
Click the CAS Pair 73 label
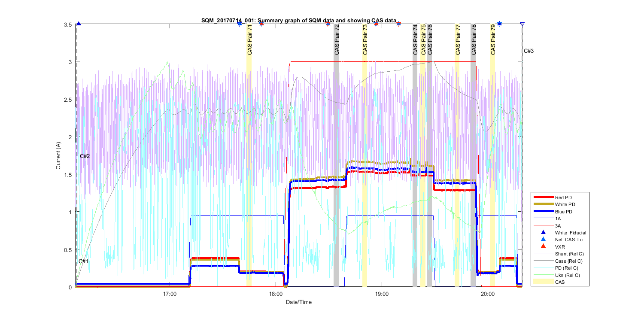365,39
